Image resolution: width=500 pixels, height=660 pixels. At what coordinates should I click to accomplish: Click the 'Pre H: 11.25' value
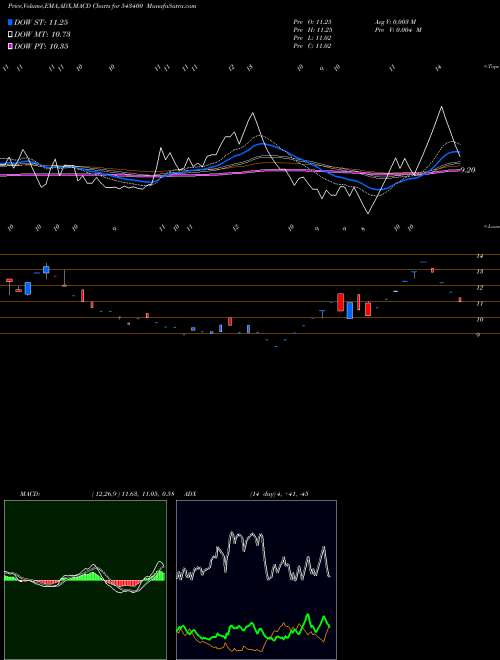[313, 30]
